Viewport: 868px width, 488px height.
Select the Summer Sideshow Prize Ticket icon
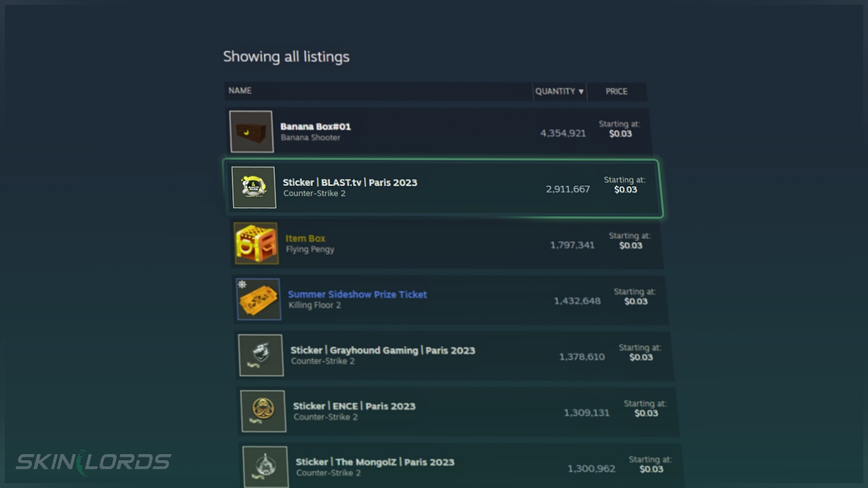pyautogui.click(x=258, y=299)
